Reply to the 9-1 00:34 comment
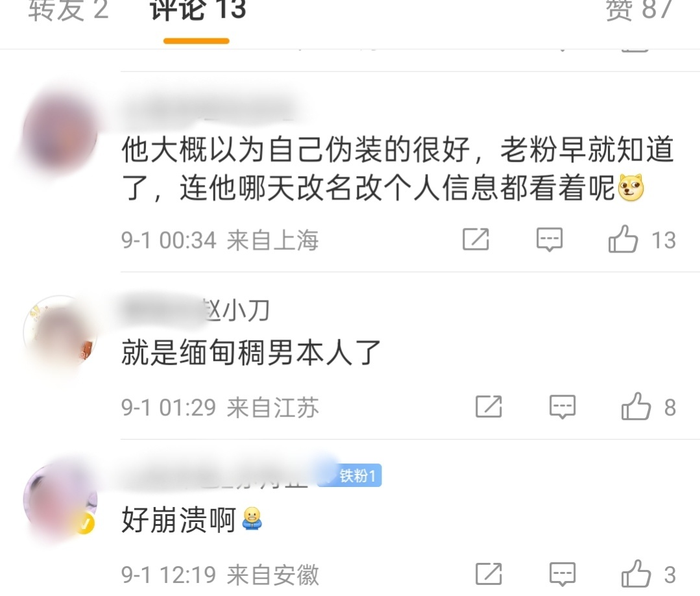700x596 pixels. pyautogui.click(x=549, y=240)
